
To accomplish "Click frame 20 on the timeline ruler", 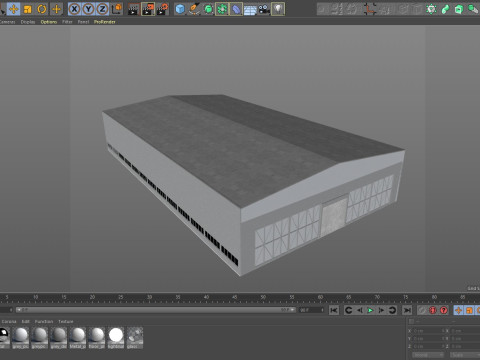I will coord(92,297).
